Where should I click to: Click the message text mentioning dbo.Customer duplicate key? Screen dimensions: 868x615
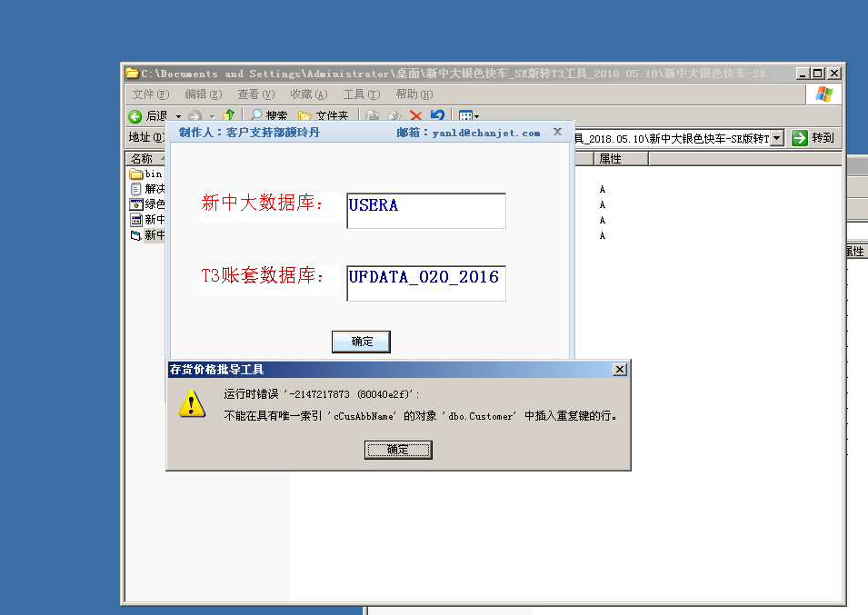point(420,416)
